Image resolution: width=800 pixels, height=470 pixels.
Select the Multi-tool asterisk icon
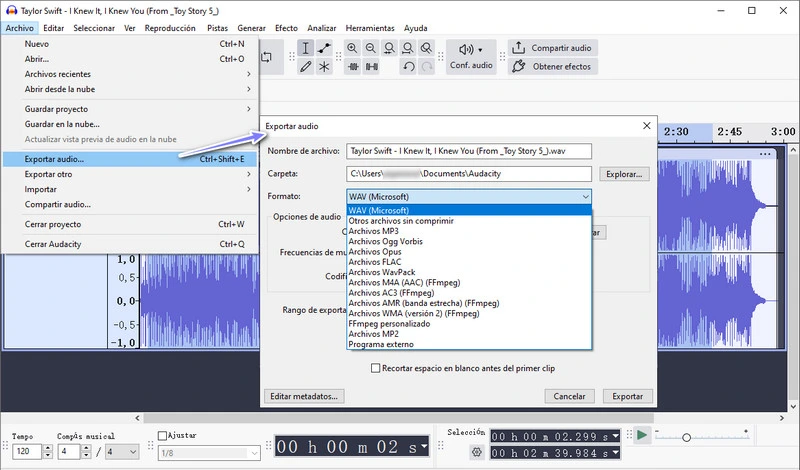[x=324, y=66]
